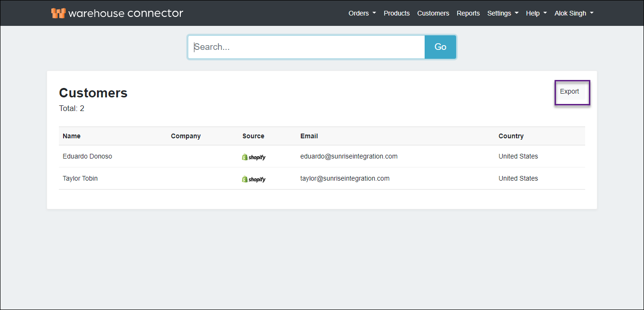
Task: Select Customers in the top navigation
Action: (x=433, y=13)
